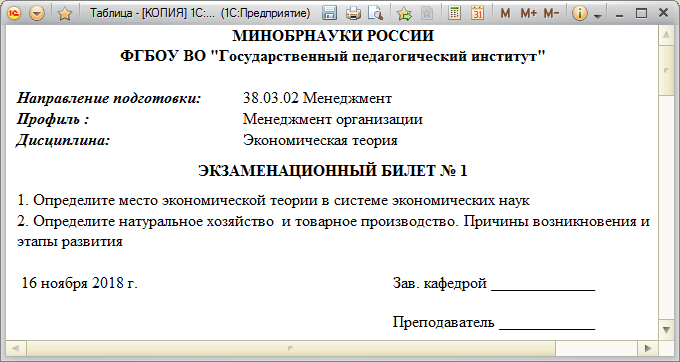Open the favorites star icon

[65, 13]
